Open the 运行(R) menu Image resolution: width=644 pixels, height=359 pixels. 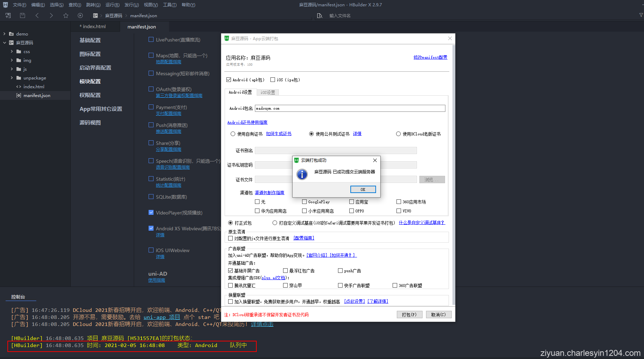tap(112, 5)
